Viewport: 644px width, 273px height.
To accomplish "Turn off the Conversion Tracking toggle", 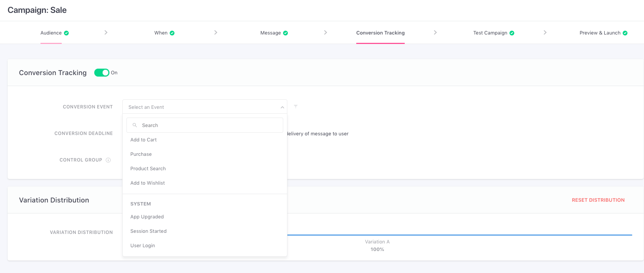I will click(x=102, y=73).
